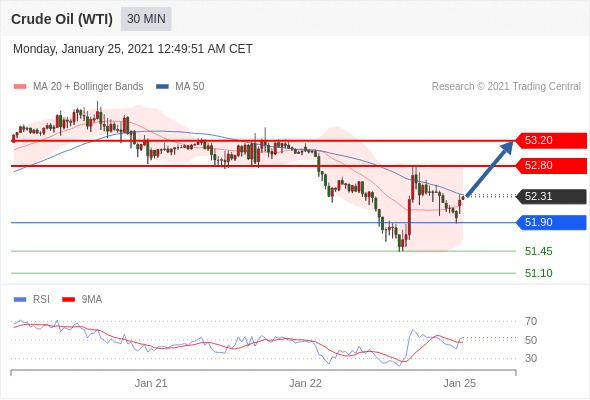
Task: Click the Crude Oil (WTI) title
Action: pyautogui.click(x=62, y=19)
